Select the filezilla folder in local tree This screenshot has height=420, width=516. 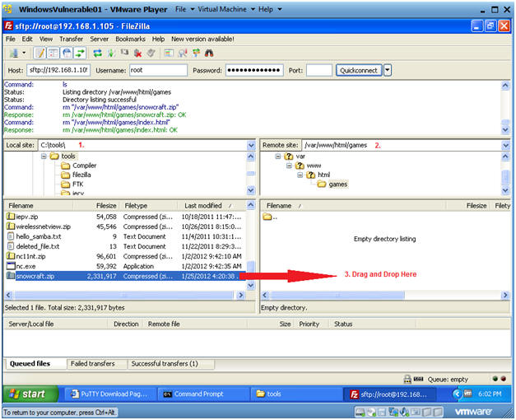point(76,175)
